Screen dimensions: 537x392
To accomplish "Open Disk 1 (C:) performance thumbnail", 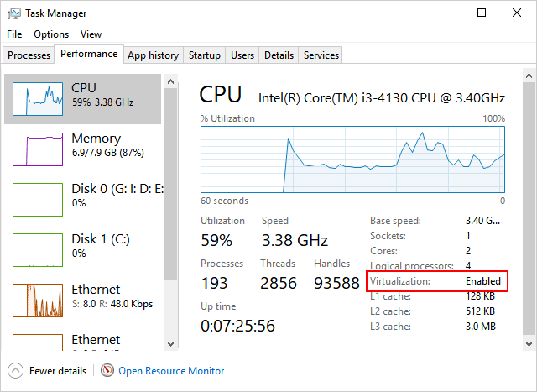I will pyautogui.click(x=37, y=250).
